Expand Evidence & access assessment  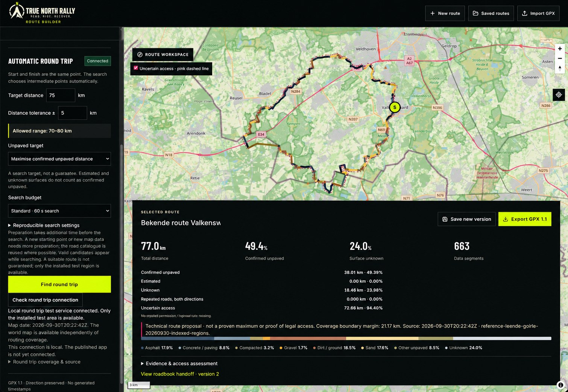(179, 363)
